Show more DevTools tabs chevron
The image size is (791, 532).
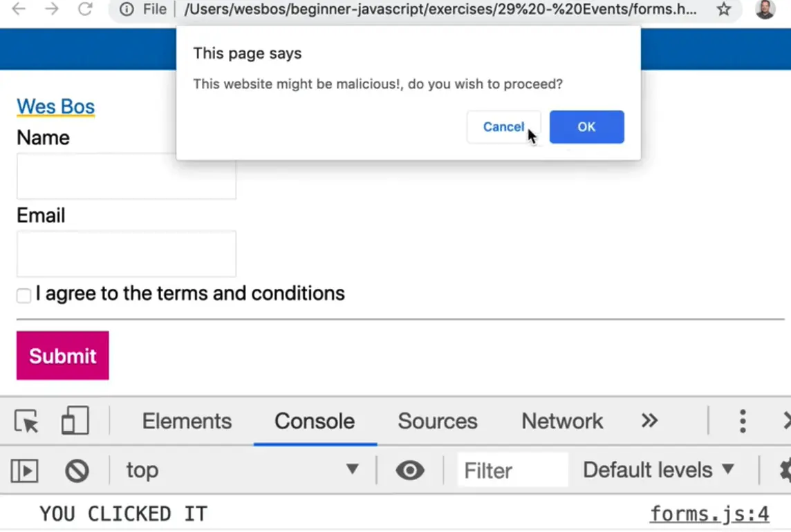pyautogui.click(x=649, y=421)
